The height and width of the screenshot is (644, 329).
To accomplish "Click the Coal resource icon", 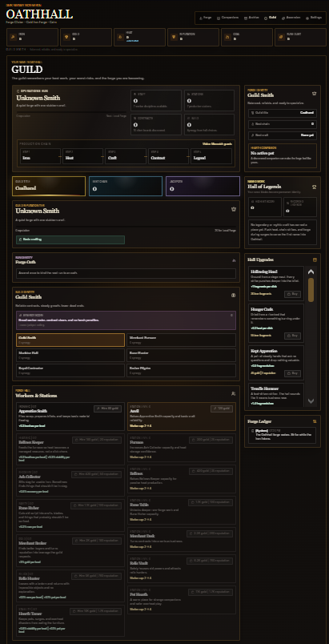I will coord(227,37).
